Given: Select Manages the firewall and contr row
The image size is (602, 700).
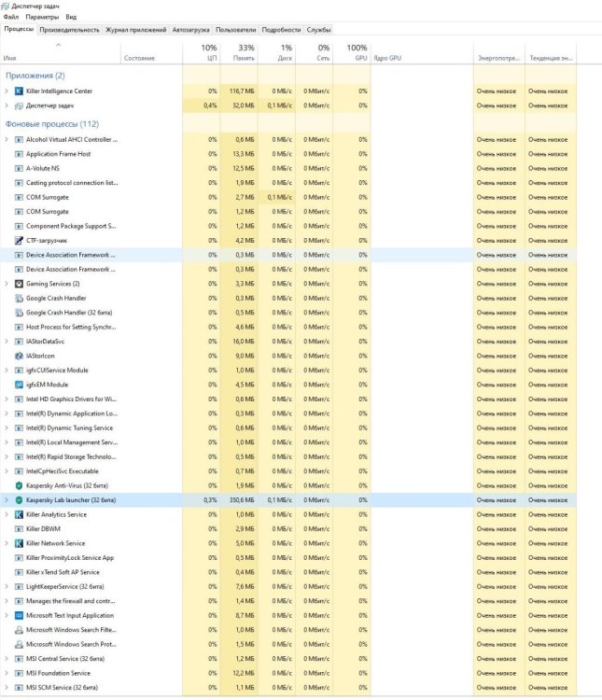Looking at the screenshot, I should 288,601.
